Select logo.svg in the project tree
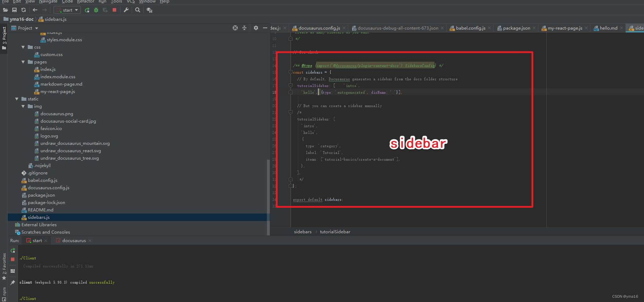This screenshot has height=302, width=644. 49,136
